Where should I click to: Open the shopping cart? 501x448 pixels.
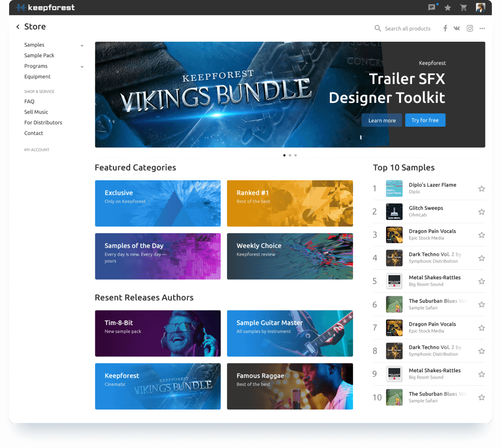[x=463, y=8]
